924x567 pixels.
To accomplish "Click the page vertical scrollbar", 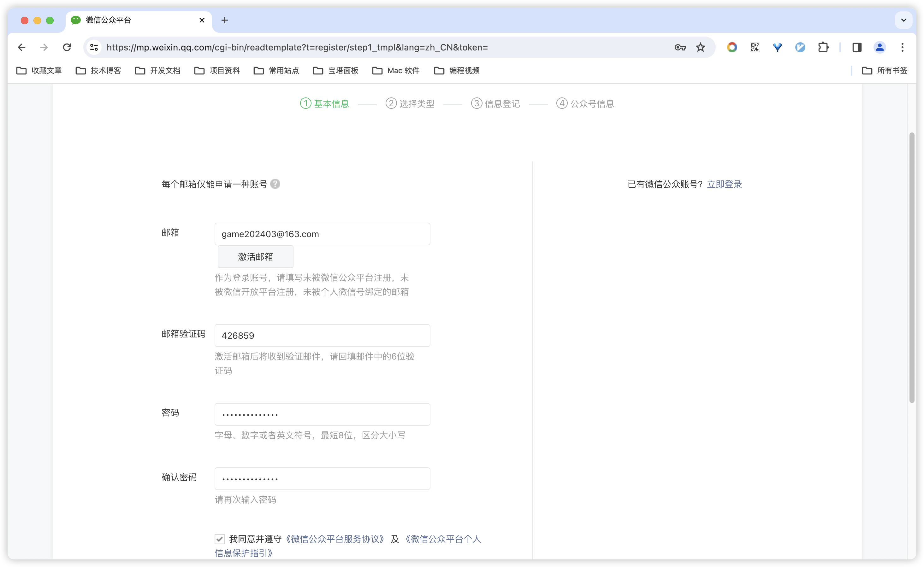I will 912,268.
